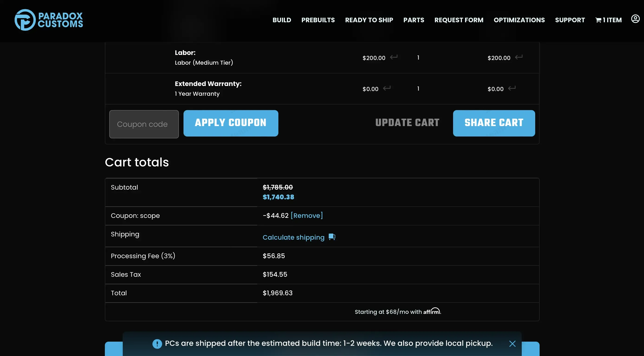Click the UPDATE CART button

click(x=407, y=123)
